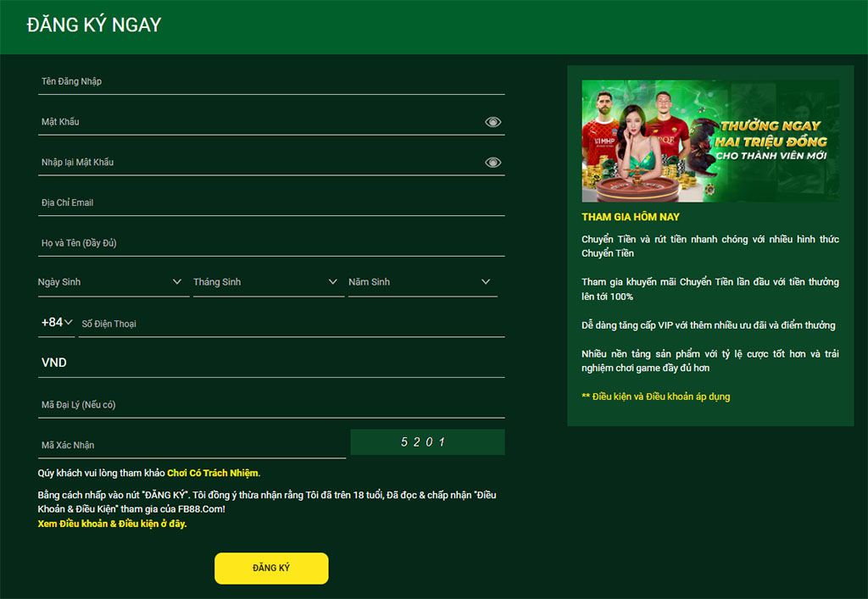The image size is (868, 599).
Task: Click the Địa Chỉ Email field
Action: tap(271, 203)
